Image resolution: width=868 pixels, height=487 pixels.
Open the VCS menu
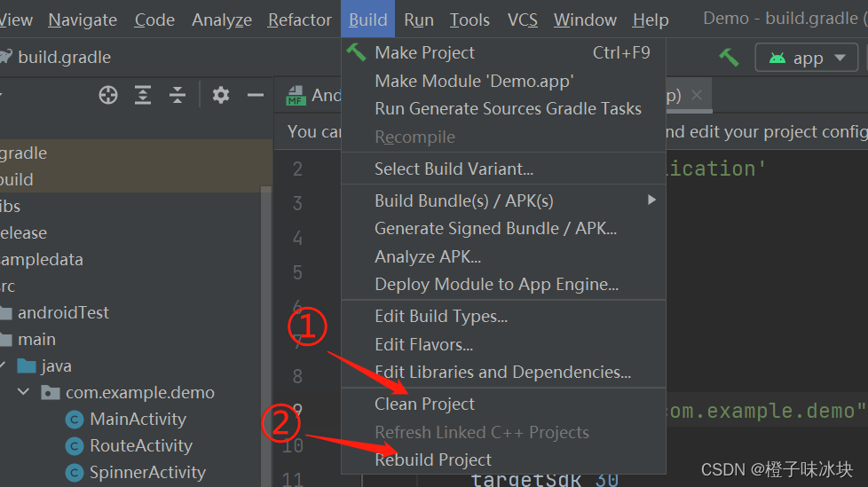(x=523, y=20)
